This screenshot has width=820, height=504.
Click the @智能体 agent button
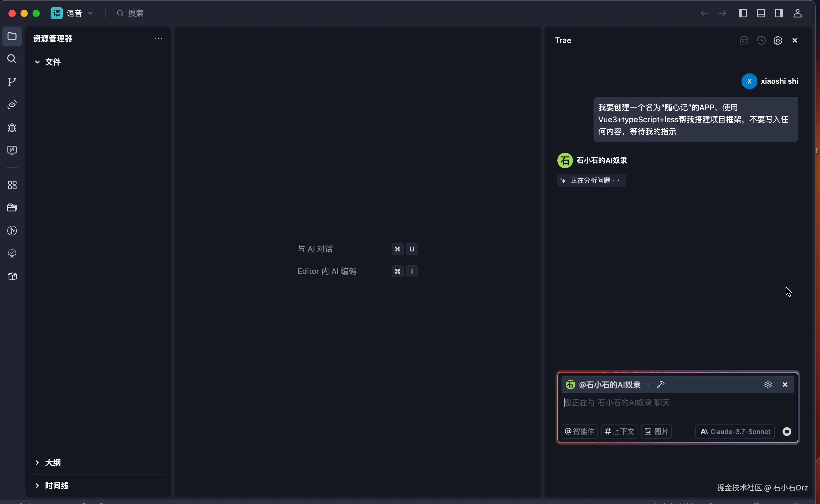(580, 432)
